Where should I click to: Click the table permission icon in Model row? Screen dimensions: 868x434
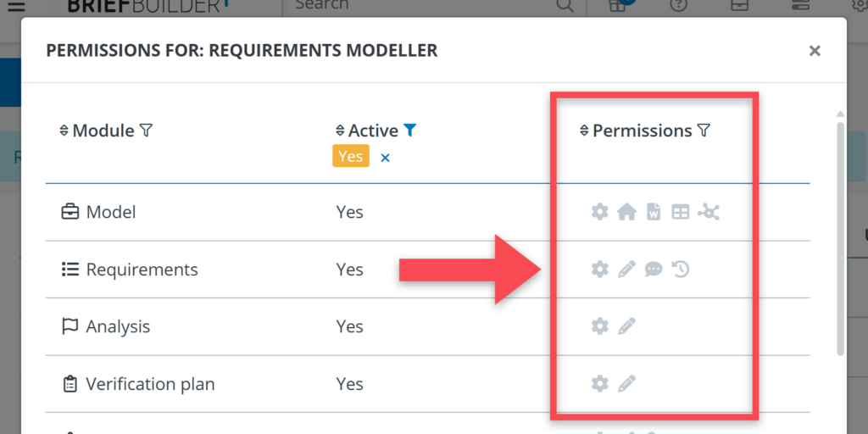click(680, 212)
